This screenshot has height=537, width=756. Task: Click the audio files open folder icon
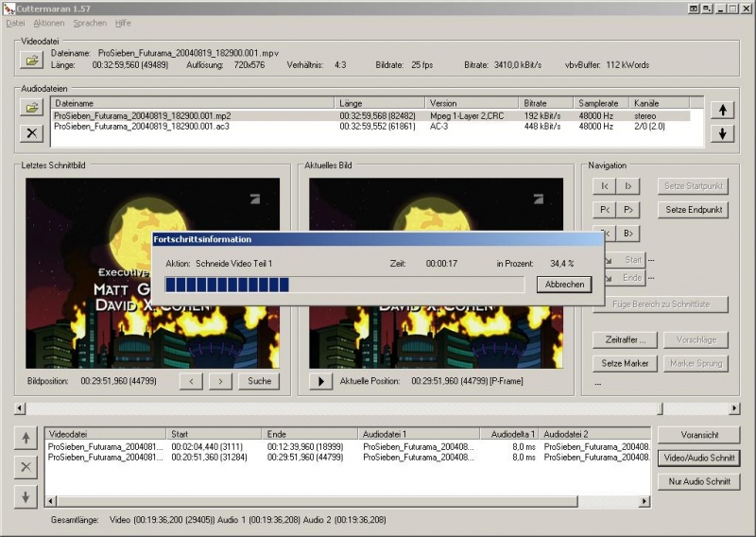[x=32, y=108]
